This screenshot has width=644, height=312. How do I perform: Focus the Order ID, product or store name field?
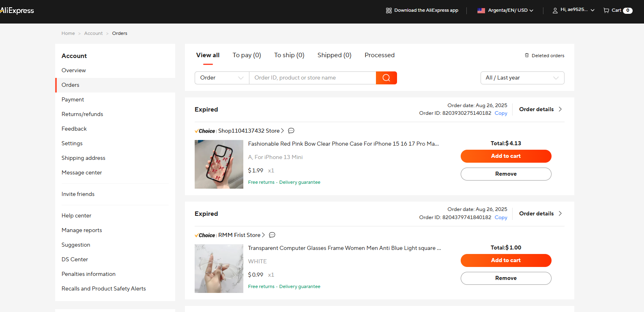312,78
